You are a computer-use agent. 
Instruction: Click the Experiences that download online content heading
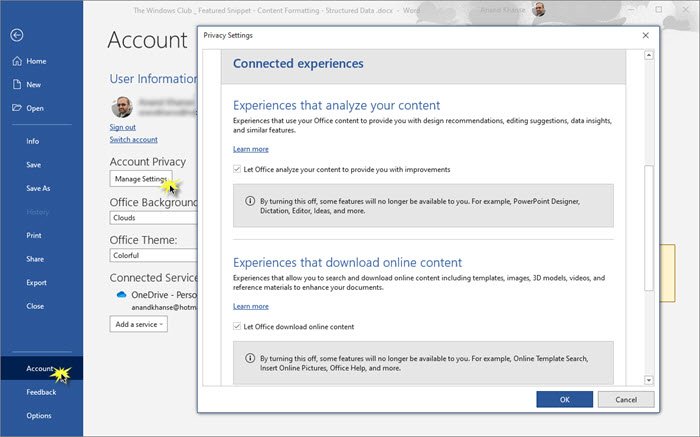(x=347, y=262)
